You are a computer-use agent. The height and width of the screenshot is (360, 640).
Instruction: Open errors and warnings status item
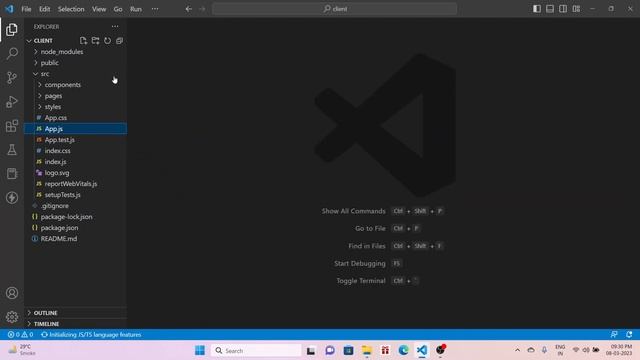point(20,335)
